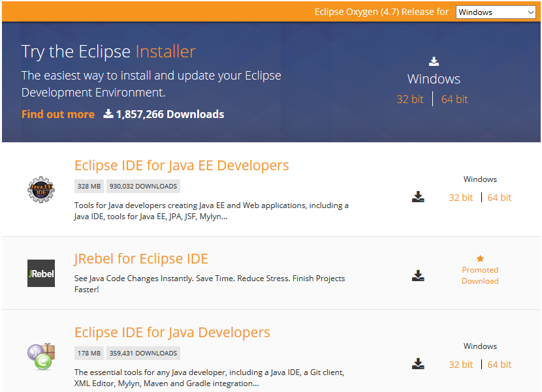Click the 930,032 DOWNLOADS badge
The width and height of the screenshot is (542, 392).
pyautogui.click(x=143, y=186)
